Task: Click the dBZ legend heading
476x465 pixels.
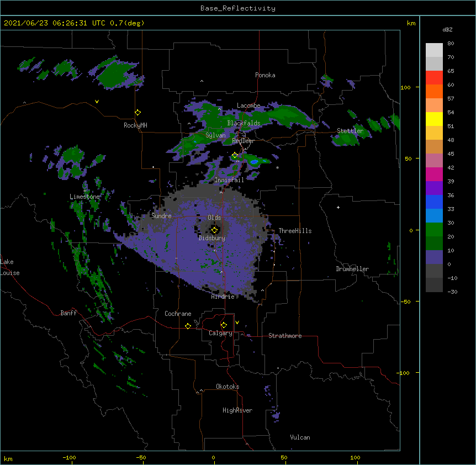Action: tap(447, 29)
